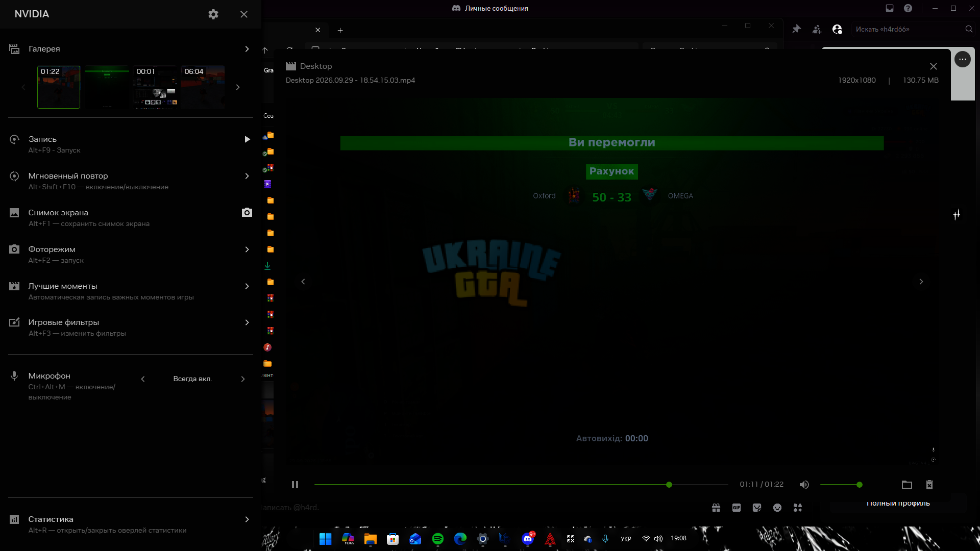Click the screenshot camera icon
The height and width of the screenshot is (551, 980).
247,212
